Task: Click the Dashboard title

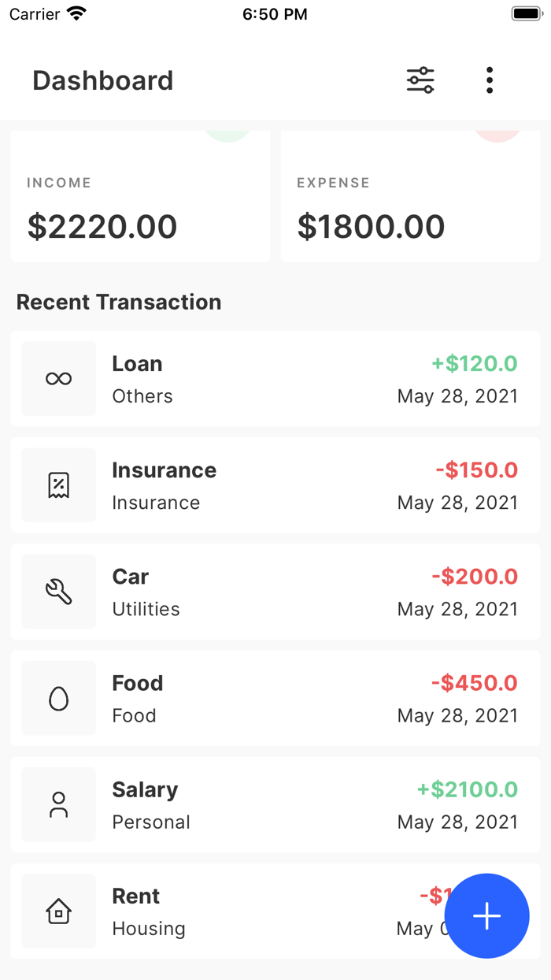Action: click(x=102, y=80)
